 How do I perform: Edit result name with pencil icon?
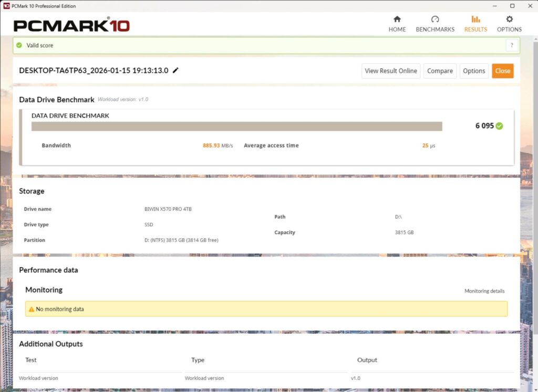tap(175, 70)
